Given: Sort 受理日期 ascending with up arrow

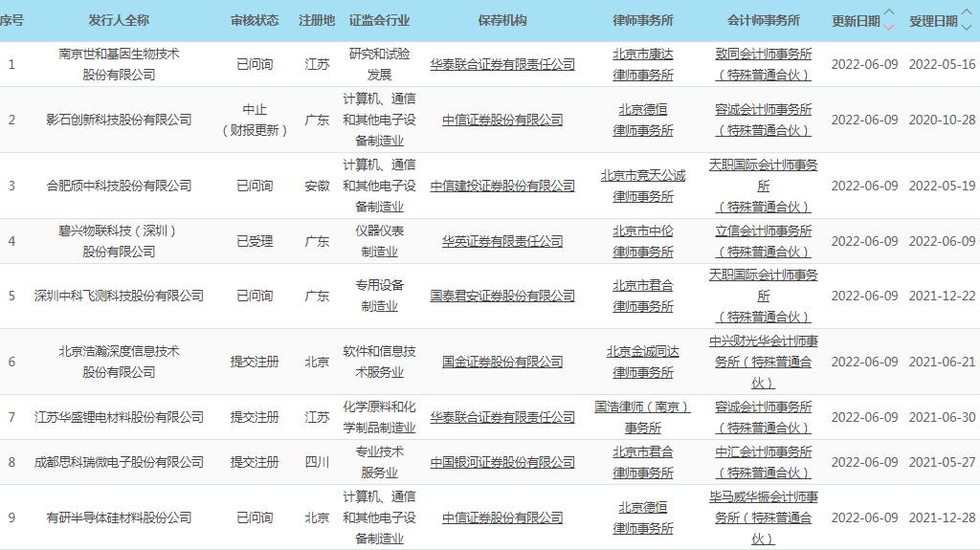Looking at the screenshot, I should [967, 13].
